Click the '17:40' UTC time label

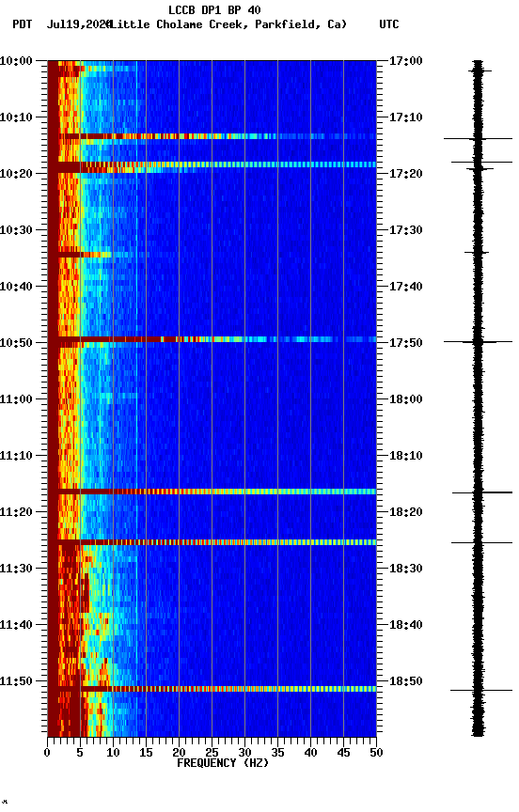pyautogui.click(x=405, y=287)
